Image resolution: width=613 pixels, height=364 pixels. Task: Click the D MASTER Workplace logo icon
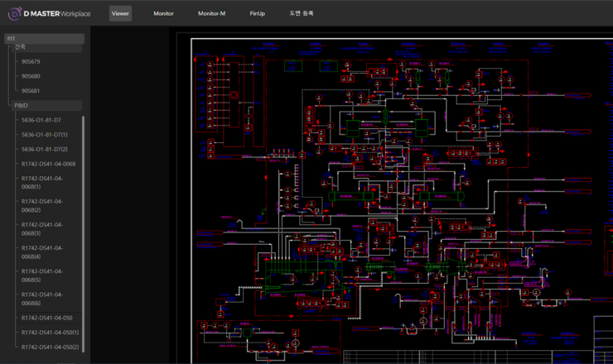pos(15,13)
